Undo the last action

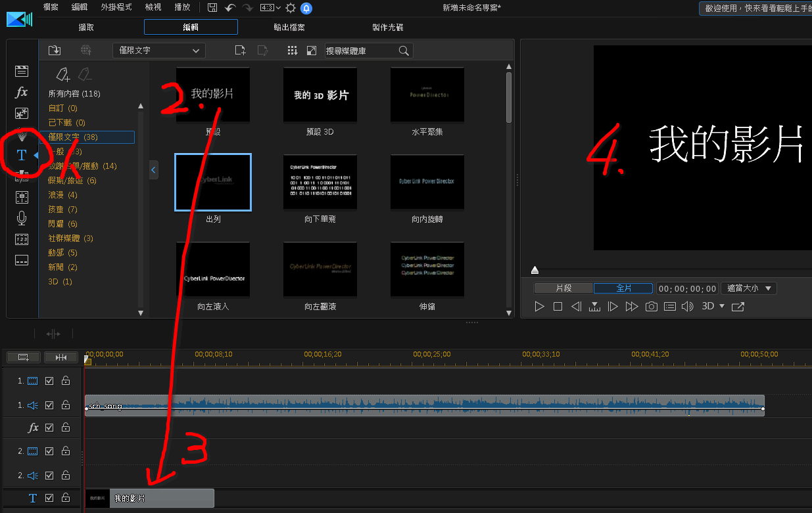pyautogui.click(x=230, y=7)
